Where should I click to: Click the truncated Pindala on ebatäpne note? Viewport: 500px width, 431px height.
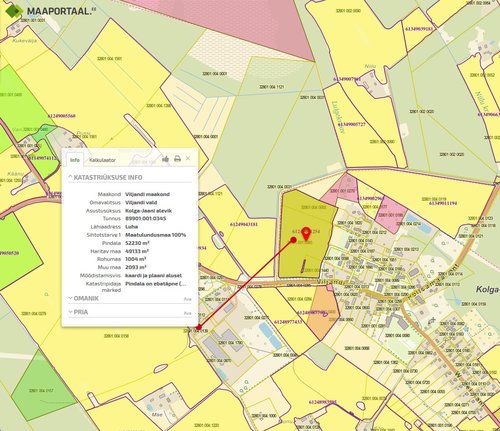click(156, 284)
